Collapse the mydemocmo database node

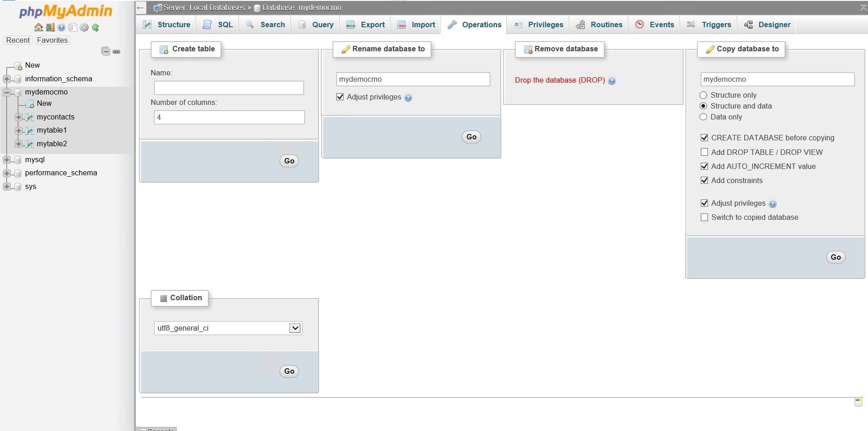click(6, 92)
